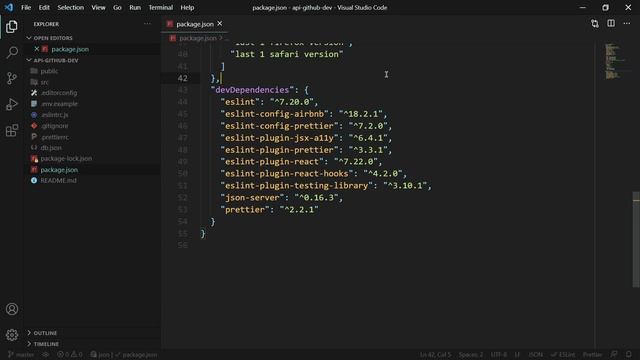Viewport: 640px width, 360px height.
Task: Expand the Outline section
Action: coord(45,333)
